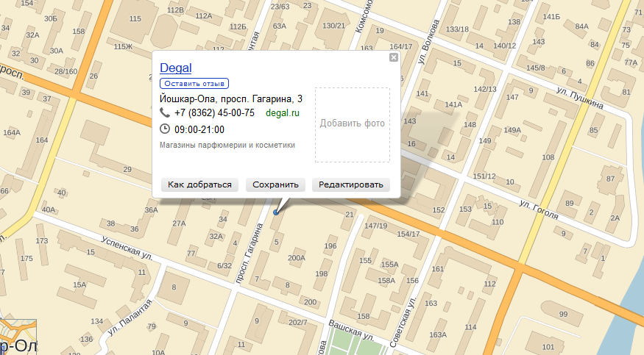Click building number 151/12

[x=484, y=176]
